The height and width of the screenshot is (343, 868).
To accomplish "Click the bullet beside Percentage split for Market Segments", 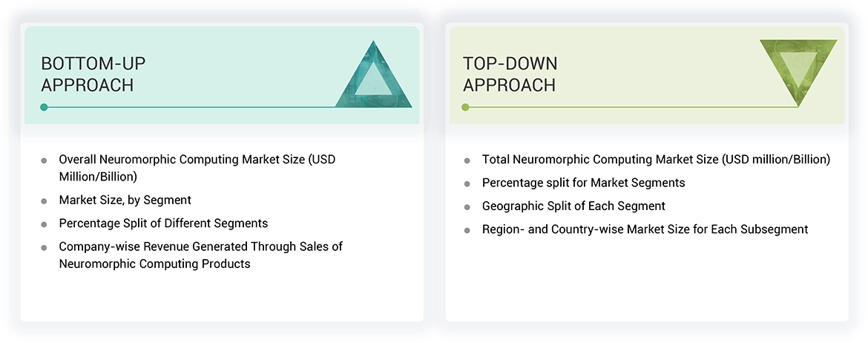I will pos(467,183).
